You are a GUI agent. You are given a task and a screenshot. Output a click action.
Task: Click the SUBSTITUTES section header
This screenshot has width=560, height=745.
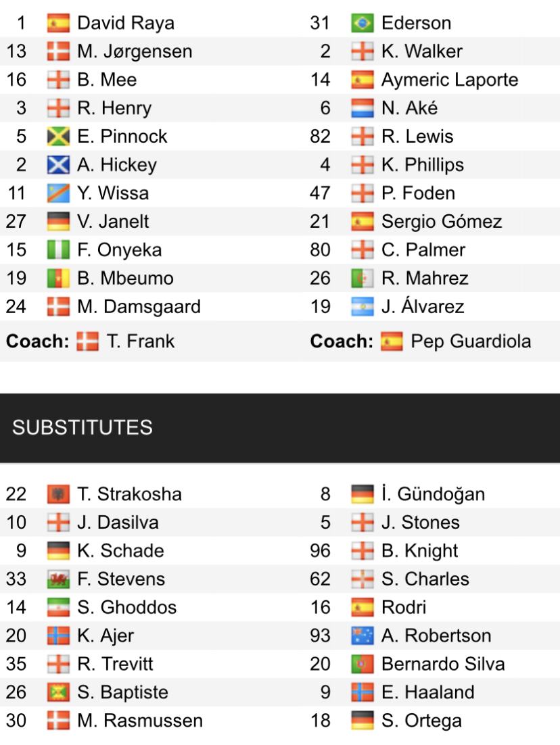(83, 427)
